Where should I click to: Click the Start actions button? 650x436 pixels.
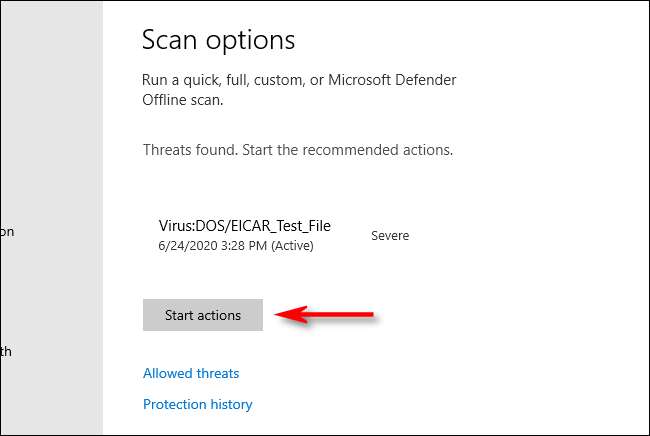click(x=203, y=315)
